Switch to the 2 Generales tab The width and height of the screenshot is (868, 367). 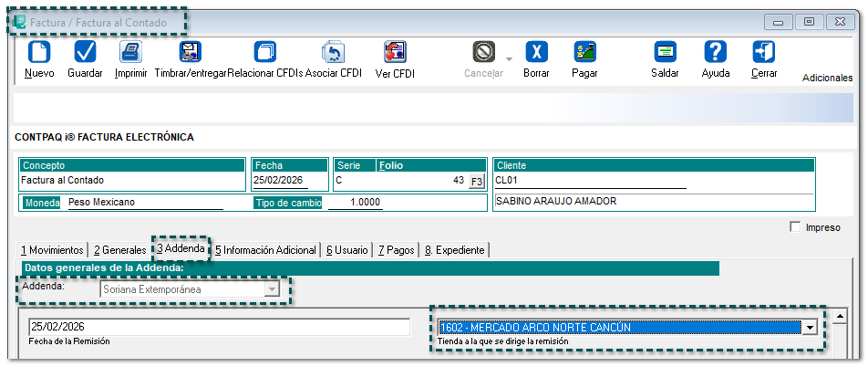pos(120,250)
